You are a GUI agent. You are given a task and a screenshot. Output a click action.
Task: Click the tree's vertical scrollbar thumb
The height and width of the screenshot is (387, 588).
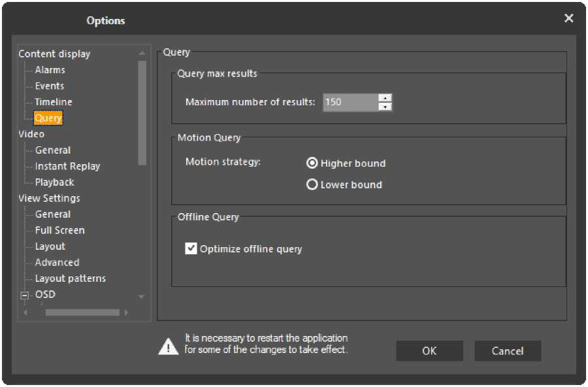point(142,111)
